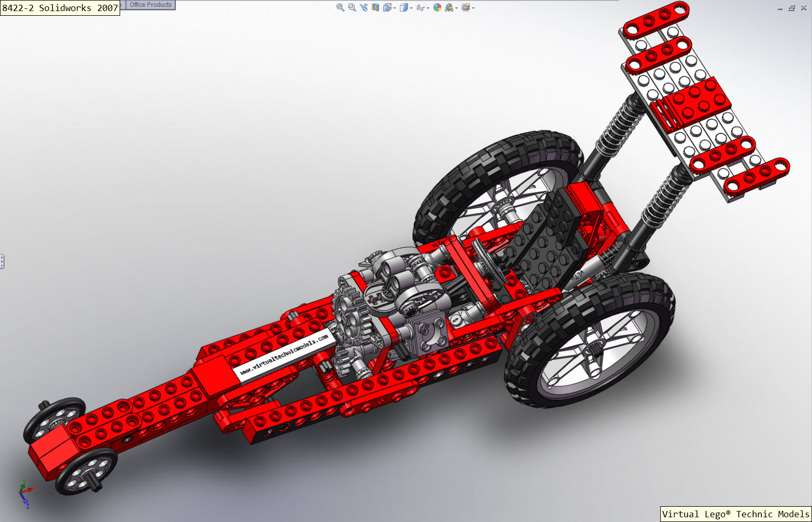The image size is (812, 522).
Task: Expand the collapsed left panel handle
Action: (x=2, y=261)
